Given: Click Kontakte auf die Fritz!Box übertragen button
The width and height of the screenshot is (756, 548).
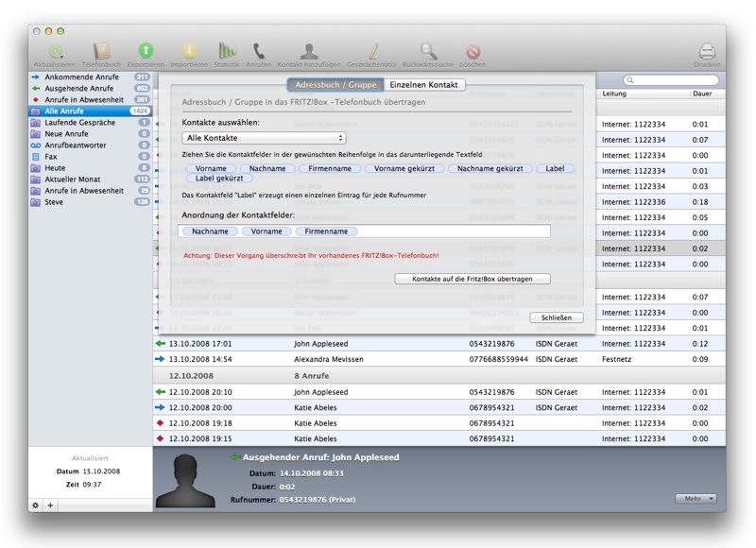Looking at the screenshot, I should (x=473, y=279).
